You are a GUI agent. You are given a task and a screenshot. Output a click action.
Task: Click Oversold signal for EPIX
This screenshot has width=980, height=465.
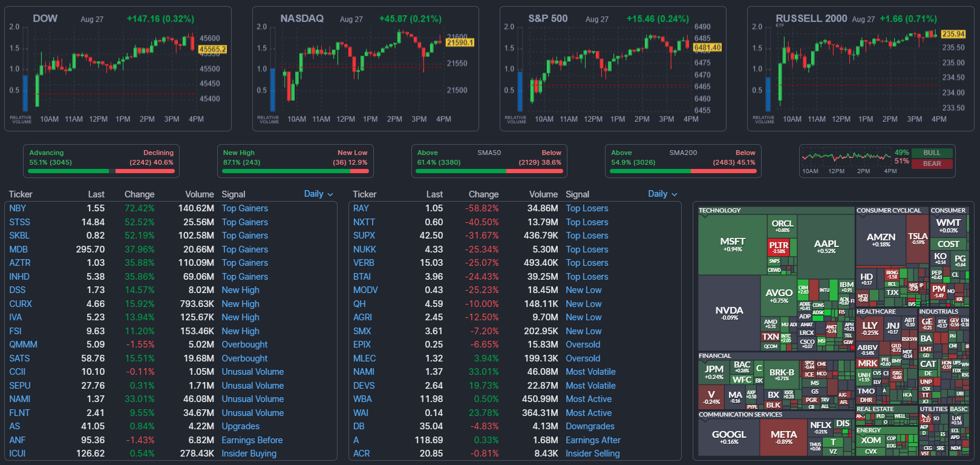pos(583,345)
